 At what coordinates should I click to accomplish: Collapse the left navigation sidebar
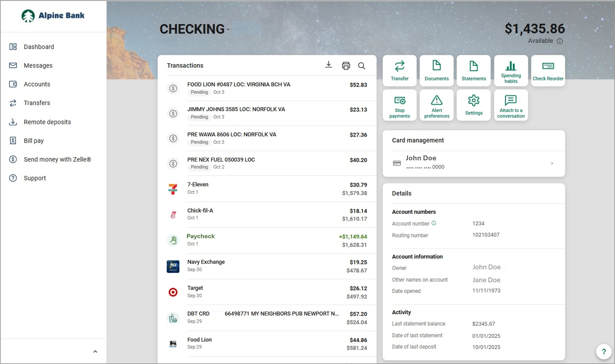pos(95,351)
